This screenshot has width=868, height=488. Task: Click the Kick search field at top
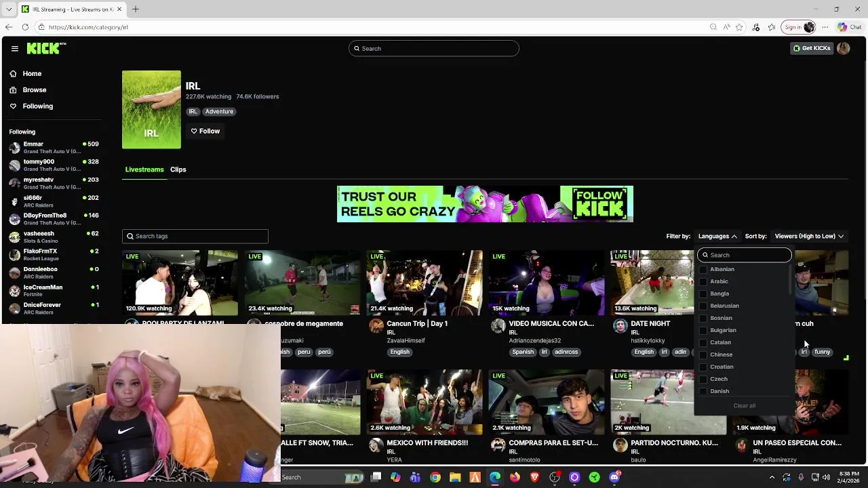click(434, 48)
